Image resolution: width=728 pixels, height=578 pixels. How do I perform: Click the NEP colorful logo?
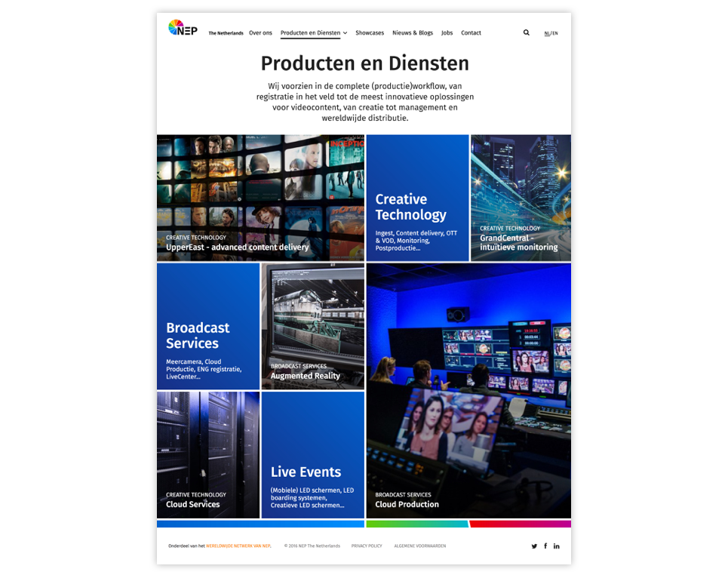pos(183,28)
